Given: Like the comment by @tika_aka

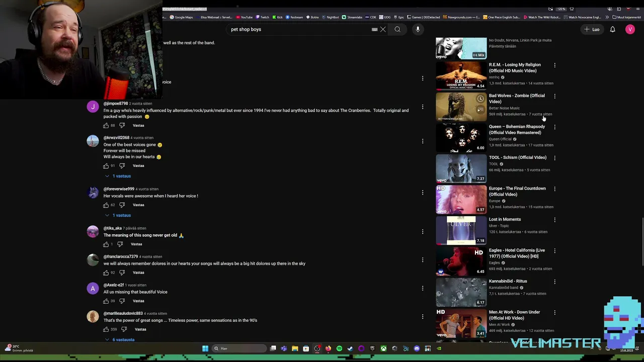Looking at the screenshot, I should coord(106,244).
